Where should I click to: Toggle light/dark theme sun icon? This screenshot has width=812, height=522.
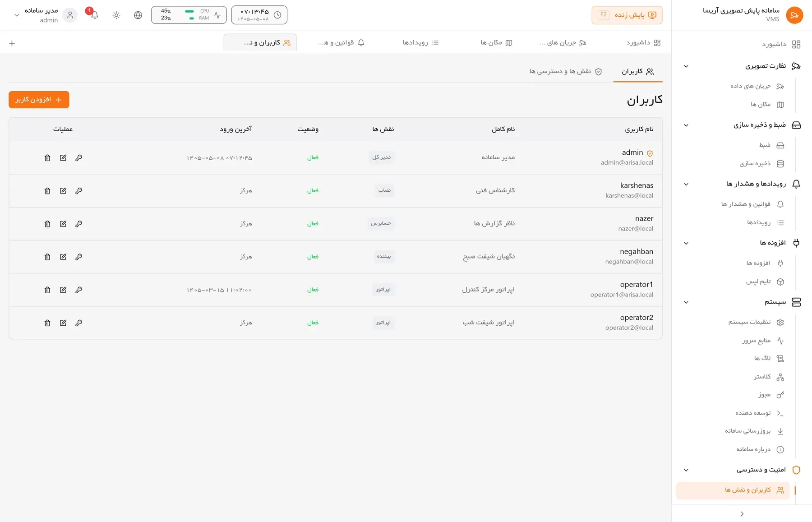click(116, 15)
